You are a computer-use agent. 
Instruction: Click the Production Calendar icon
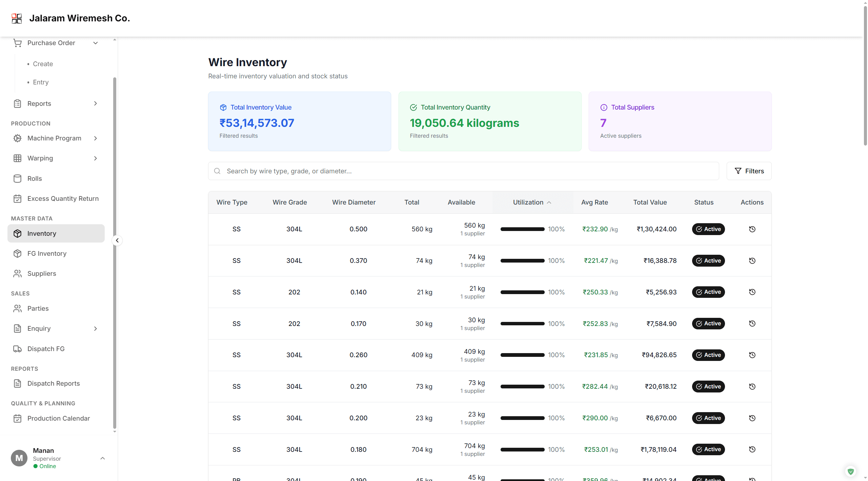pos(17,418)
